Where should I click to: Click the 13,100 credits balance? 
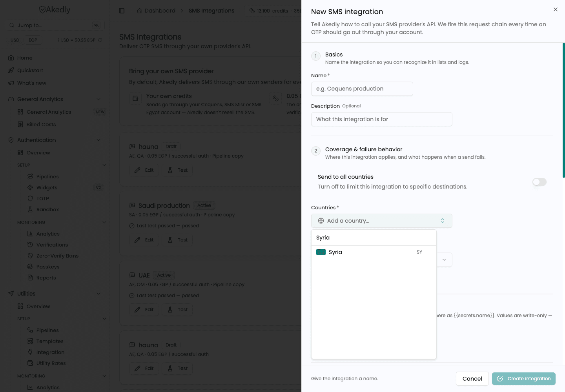(272, 11)
